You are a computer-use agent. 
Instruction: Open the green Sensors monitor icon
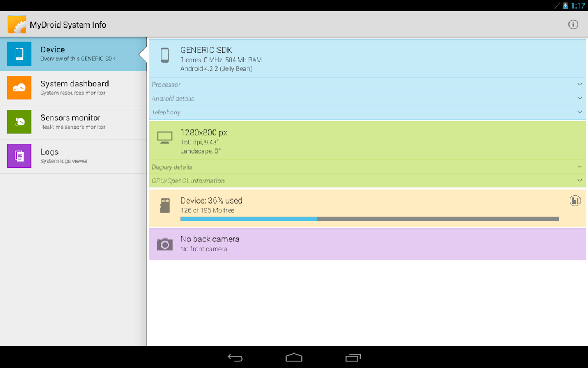(x=19, y=122)
